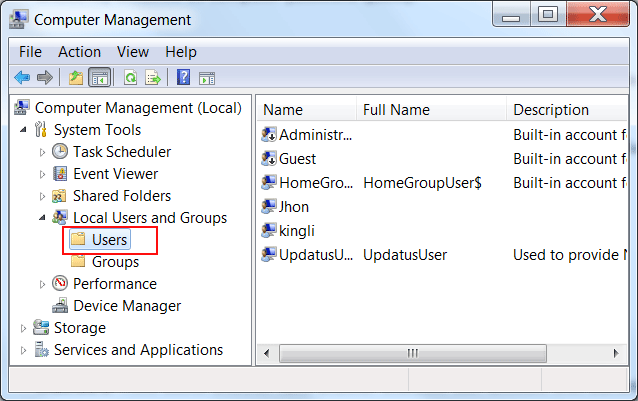Open the File menu
The image size is (638, 401).
point(30,52)
